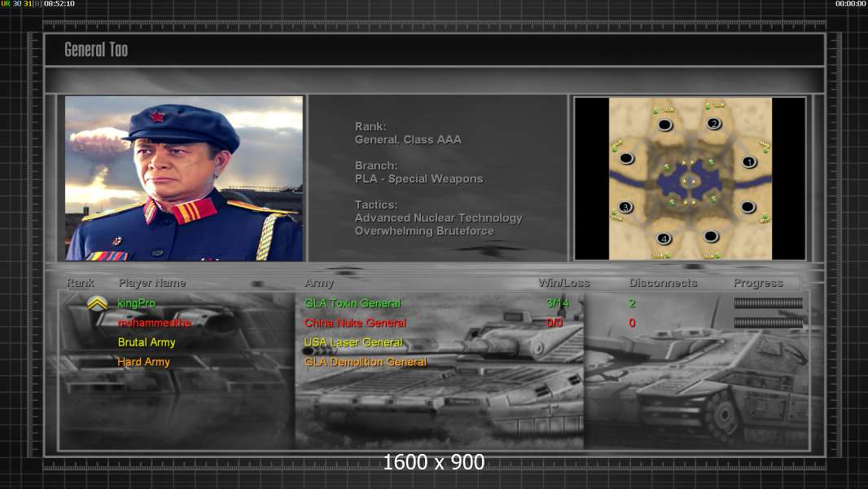Select player name 'Hard Army'
This screenshot has width=868, height=489.
coord(143,362)
